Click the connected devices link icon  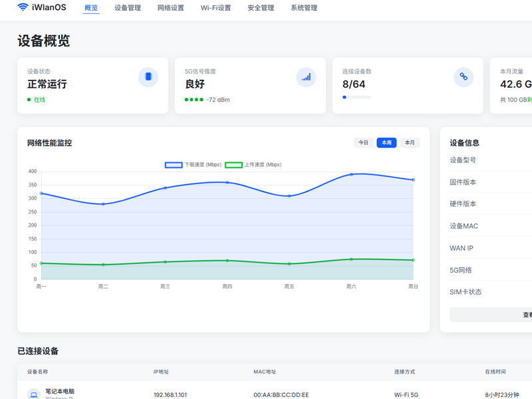click(x=464, y=77)
